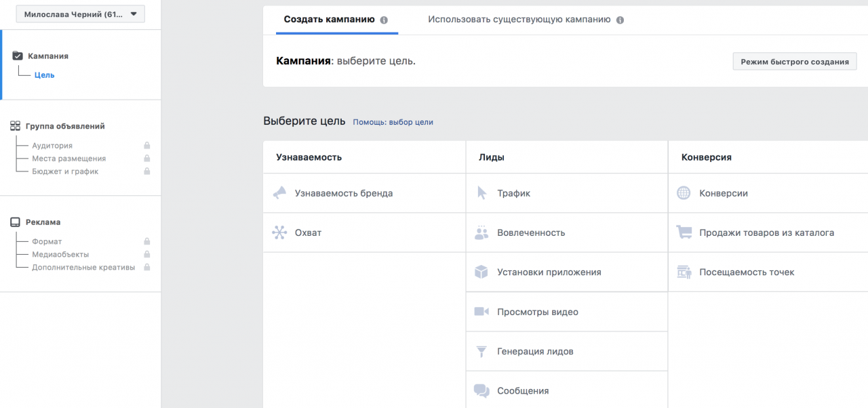868x408 pixels.
Task: Select the Охват megaphone icon
Action: (x=280, y=232)
